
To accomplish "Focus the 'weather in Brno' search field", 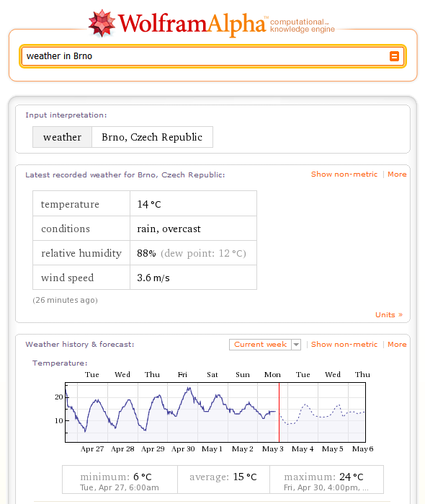I will coord(205,56).
